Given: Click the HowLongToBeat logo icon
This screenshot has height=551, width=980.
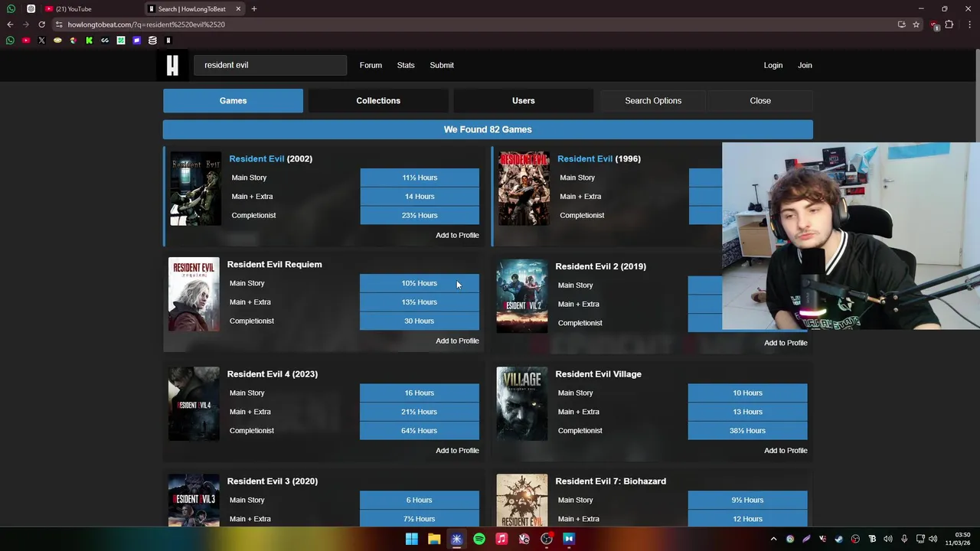Looking at the screenshot, I should [x=172, y=65].
